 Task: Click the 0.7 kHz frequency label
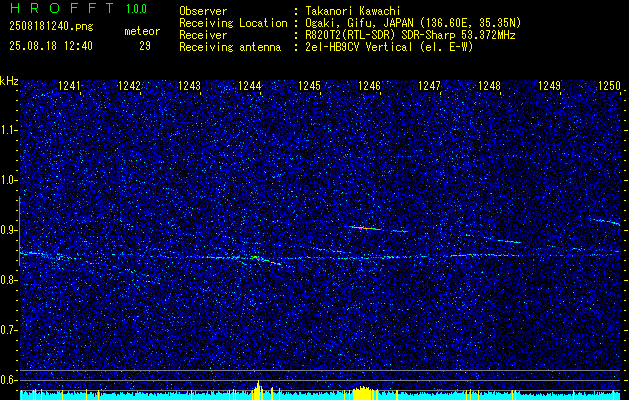coord(8,330)
